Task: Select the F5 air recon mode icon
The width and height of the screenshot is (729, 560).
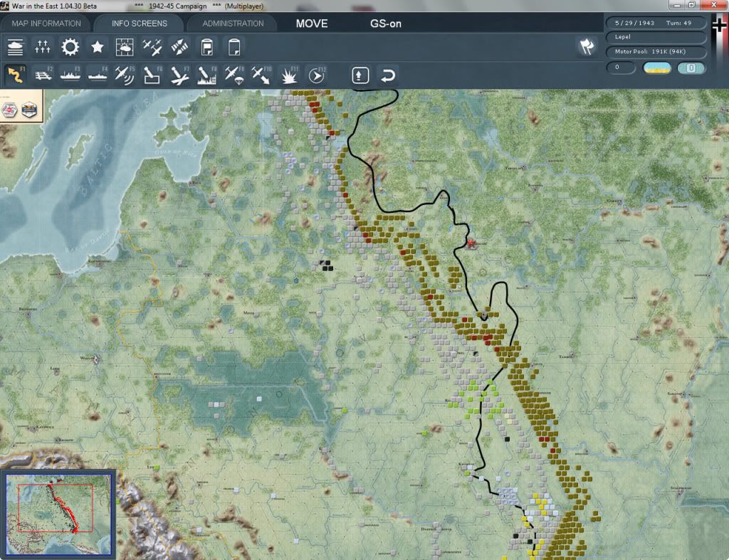Action: click(125, 75)
